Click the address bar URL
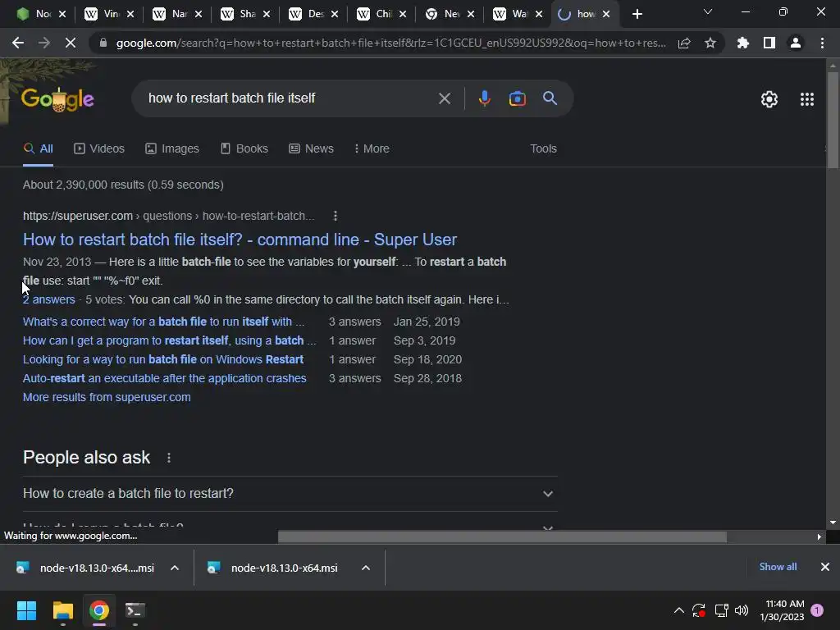Screen dimensions: 840x630 (x=391, y=43)
